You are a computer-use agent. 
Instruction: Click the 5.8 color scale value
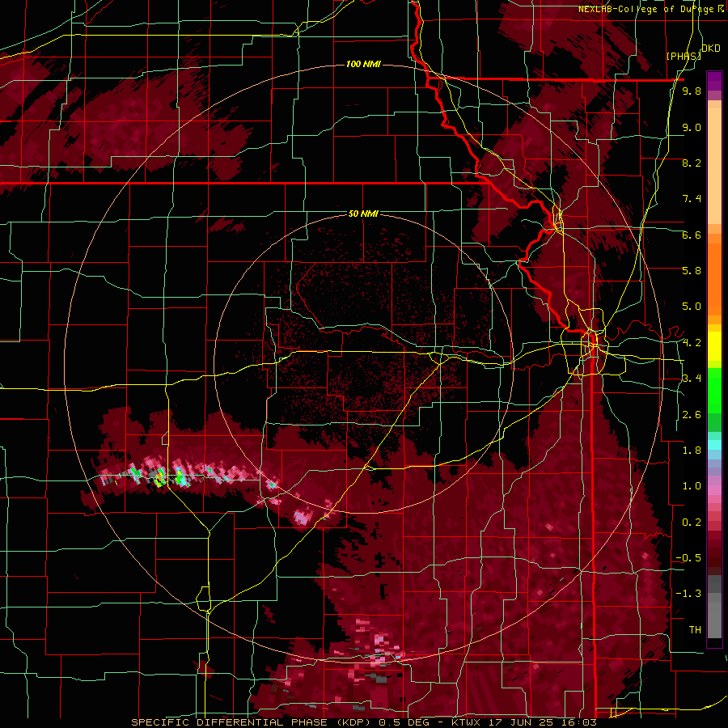tap(692, 271)
